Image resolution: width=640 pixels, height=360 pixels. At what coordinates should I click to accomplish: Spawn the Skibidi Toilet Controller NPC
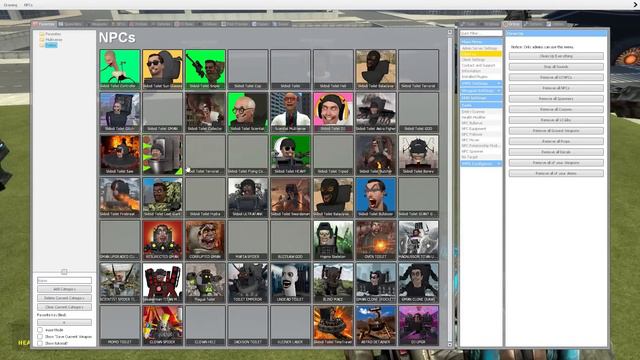pos(120,69)
